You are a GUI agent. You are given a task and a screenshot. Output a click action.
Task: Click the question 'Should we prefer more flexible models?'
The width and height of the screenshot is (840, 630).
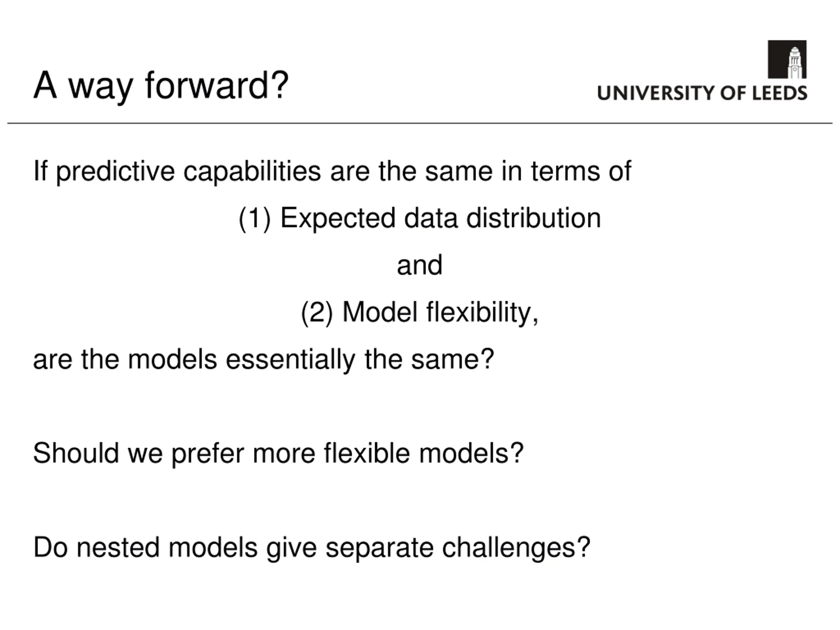coord(279,453)
